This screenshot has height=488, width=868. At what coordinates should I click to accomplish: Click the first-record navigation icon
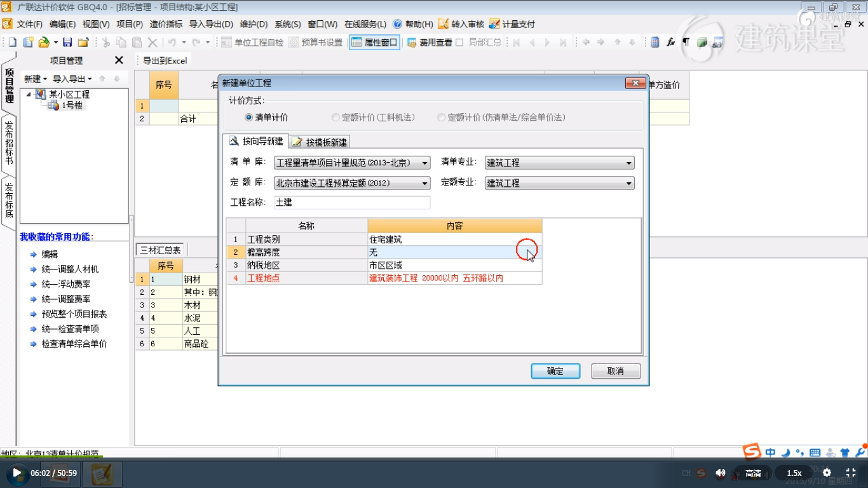(517, 43)
